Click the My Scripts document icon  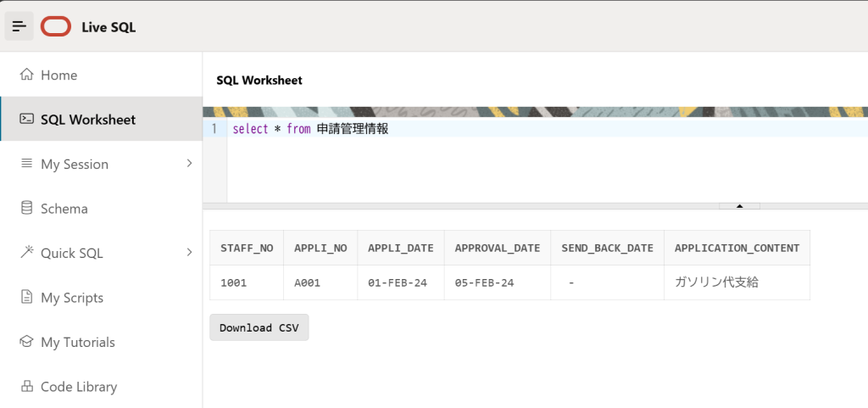[26, 298]
